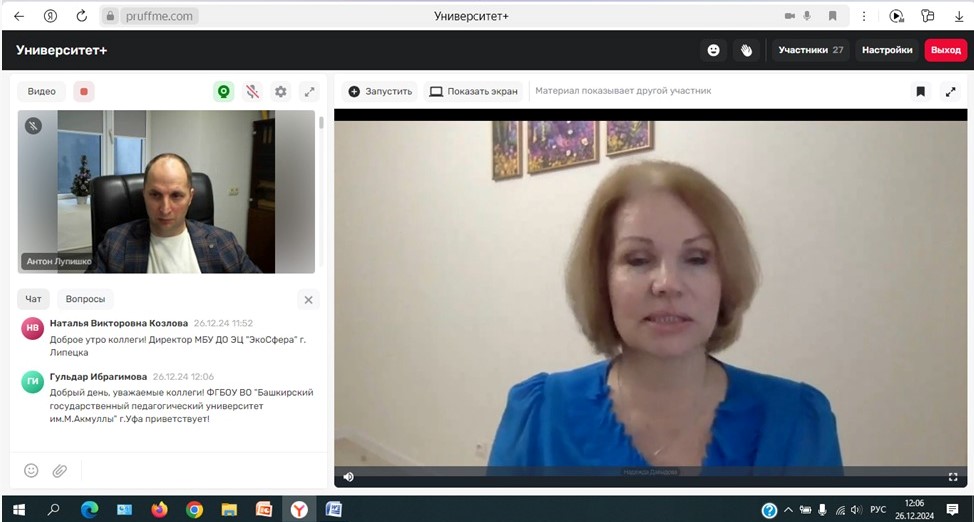
Task: Raise hand using the hand icon
Action: point(745,50)
